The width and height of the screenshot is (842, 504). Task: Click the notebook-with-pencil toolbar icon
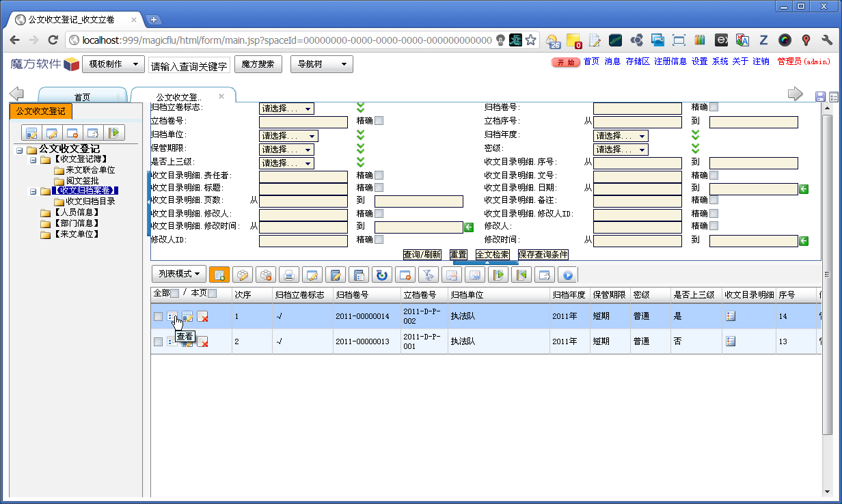tap(336, 275)
